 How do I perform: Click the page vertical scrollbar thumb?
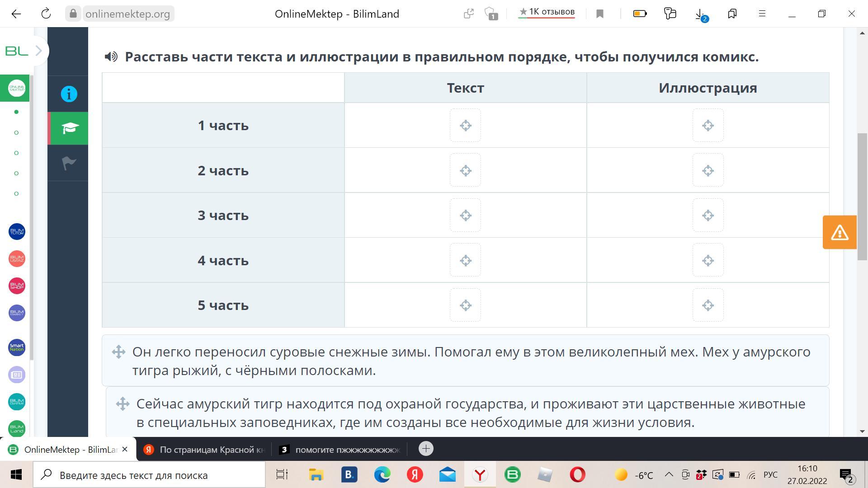862,197
